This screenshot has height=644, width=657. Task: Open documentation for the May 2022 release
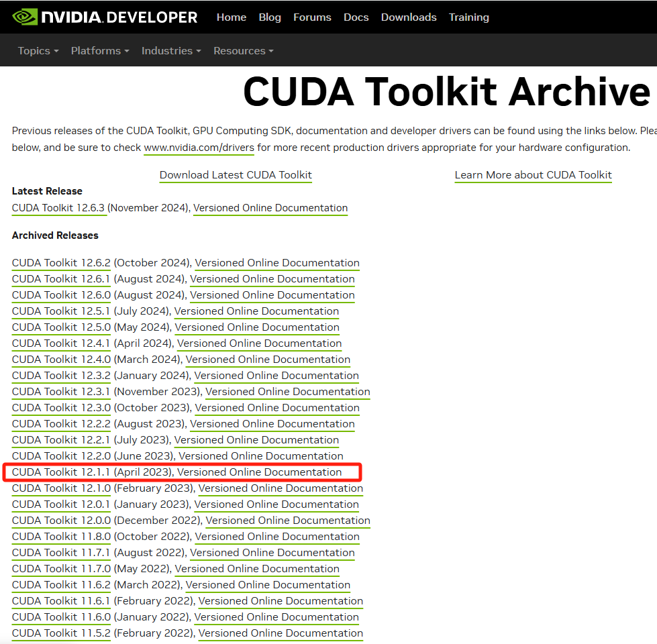[x=257, y=569]
